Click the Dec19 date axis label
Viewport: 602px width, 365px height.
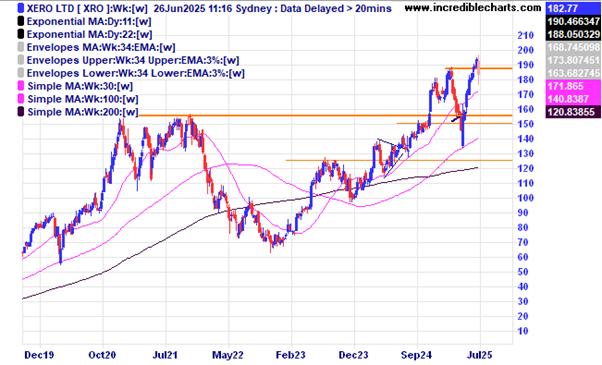click(x=39, y=355)
